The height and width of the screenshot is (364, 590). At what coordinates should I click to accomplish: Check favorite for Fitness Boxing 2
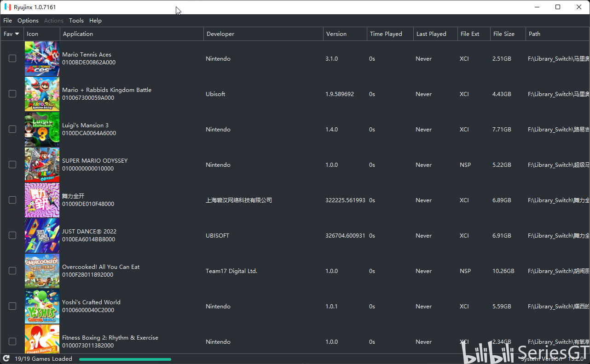pos(12,341)
